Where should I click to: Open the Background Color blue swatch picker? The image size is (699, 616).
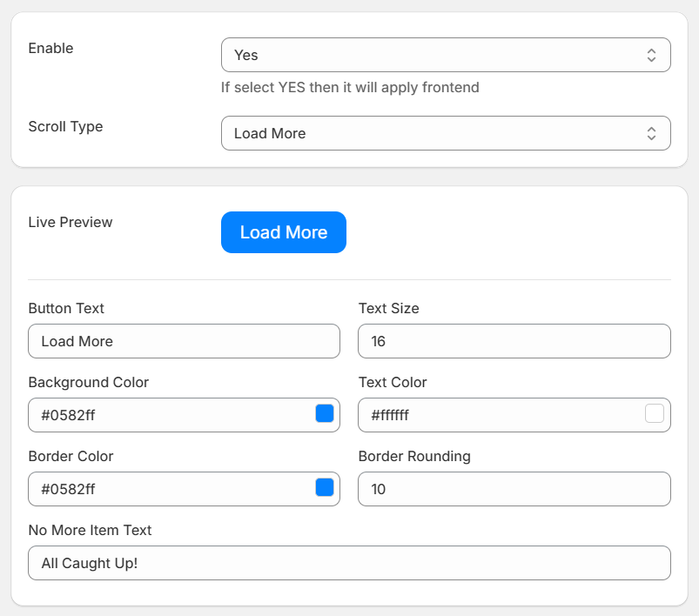pos(325,413)
